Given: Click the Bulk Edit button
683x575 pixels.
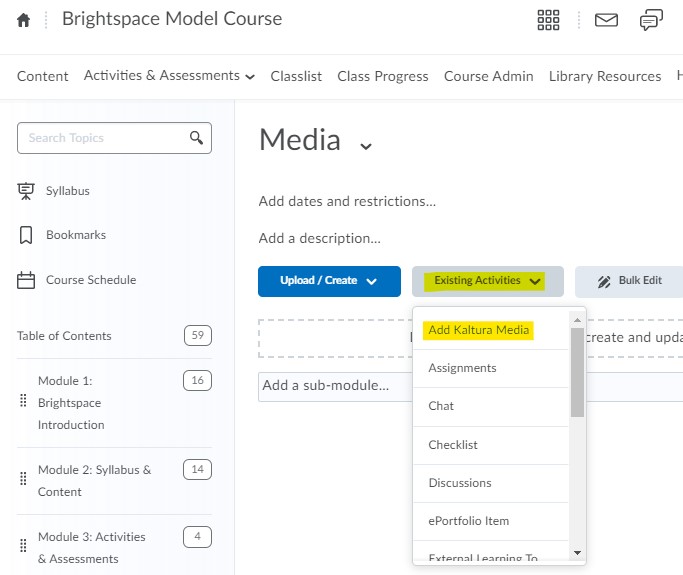Looking at the screenshot, I should pos(629,281).
